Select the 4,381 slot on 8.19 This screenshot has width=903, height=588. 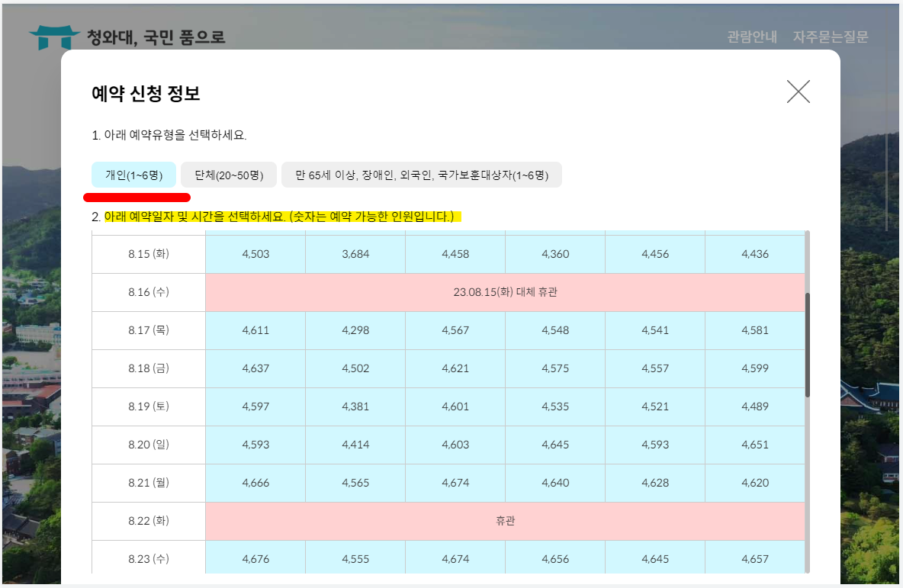tap(355, 406)
